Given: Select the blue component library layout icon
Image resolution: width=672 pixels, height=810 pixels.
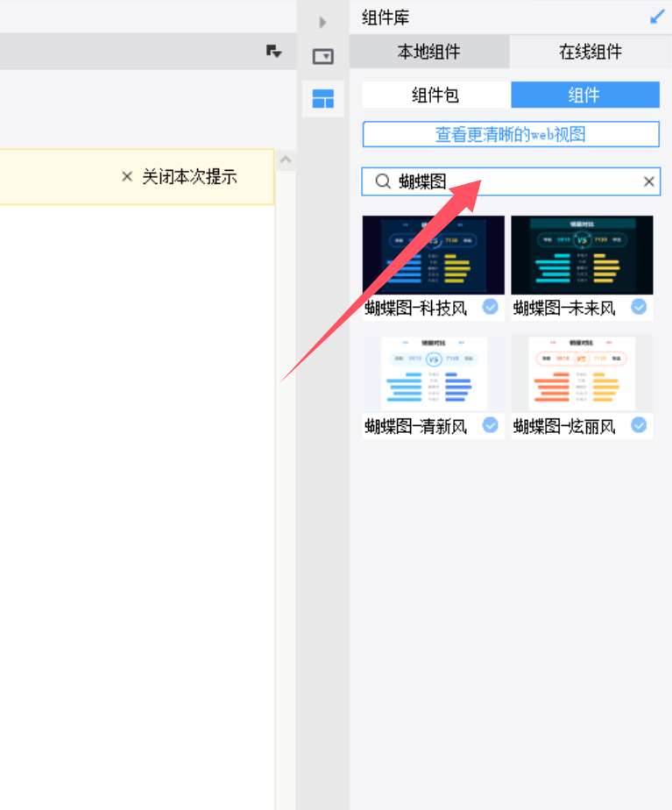Looking at the screenshot, I should [323, 99].
